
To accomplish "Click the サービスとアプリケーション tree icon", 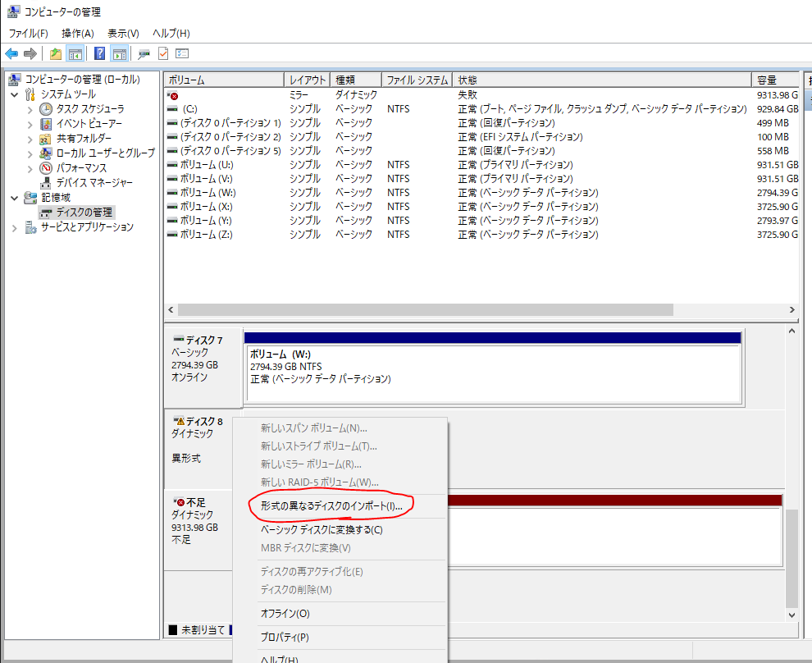I will click(x=30, y=226).
